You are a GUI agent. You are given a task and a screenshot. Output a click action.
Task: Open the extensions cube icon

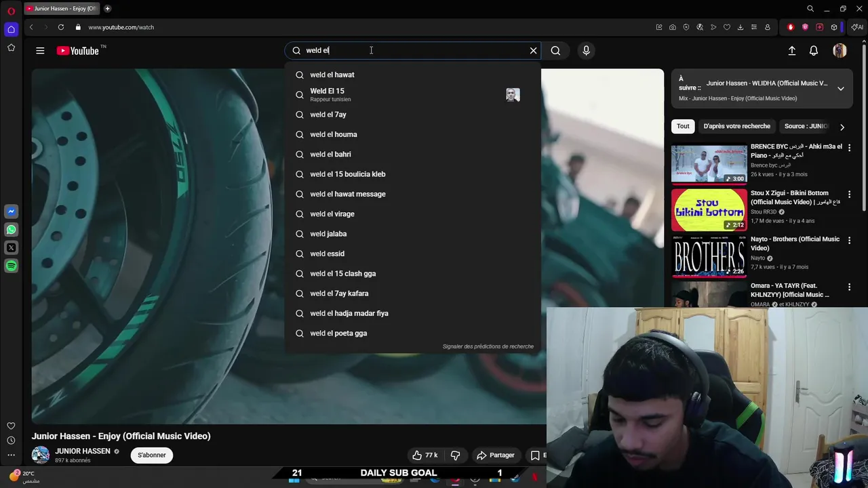834,27
